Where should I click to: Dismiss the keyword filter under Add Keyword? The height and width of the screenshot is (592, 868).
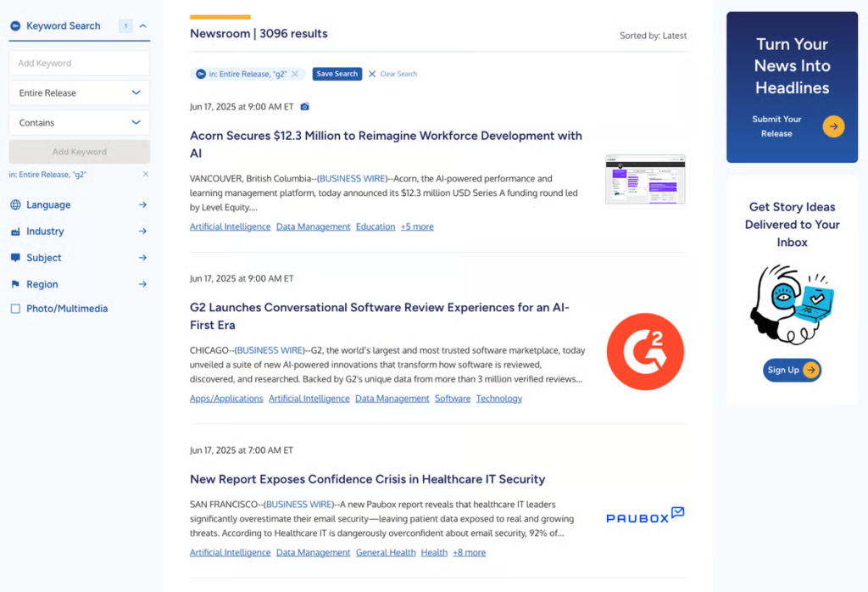[x=144, y=175]
